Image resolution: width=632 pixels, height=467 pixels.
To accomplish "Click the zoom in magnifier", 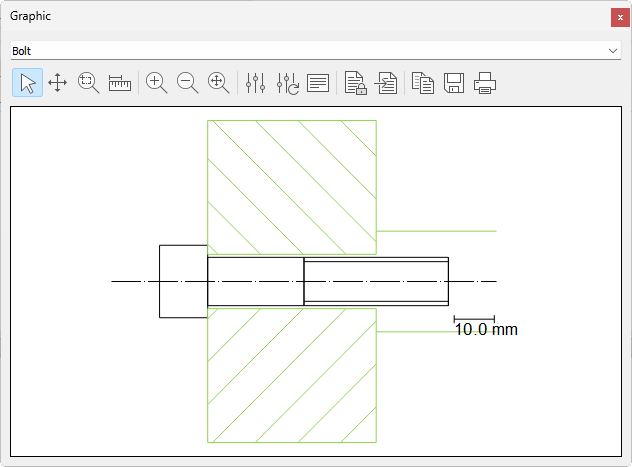I will pos(157,83).
